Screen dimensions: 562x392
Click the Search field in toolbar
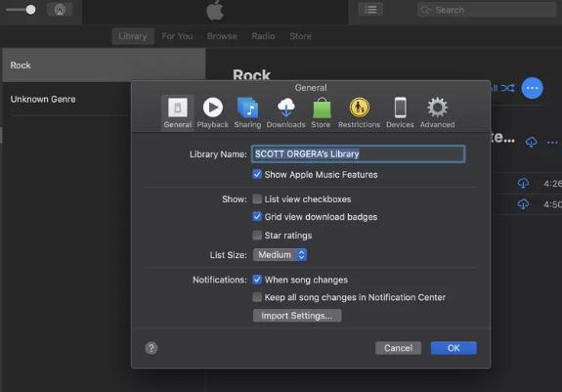click(487, 10)
